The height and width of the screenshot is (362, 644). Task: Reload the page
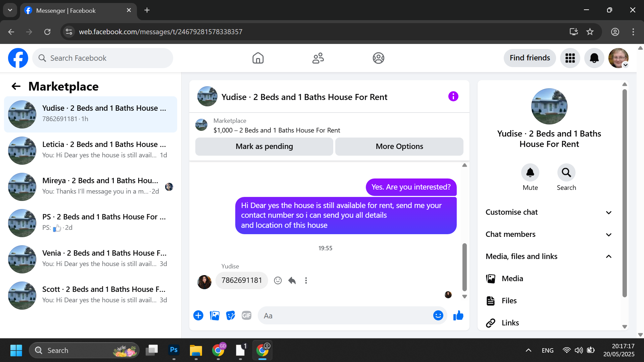pos(47,32)
